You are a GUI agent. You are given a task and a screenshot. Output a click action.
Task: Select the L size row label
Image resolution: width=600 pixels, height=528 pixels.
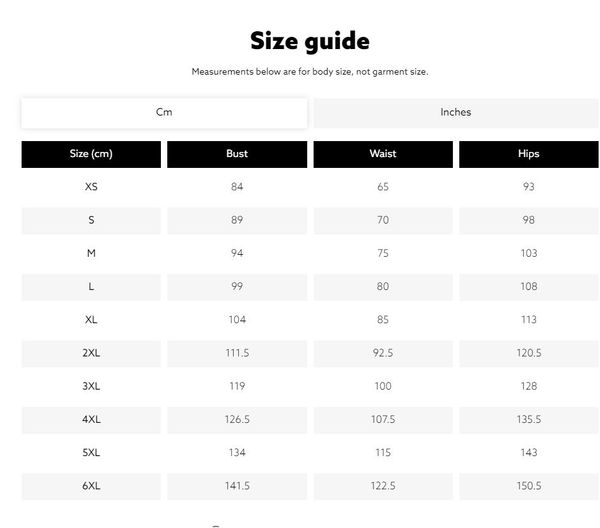(x=91, y=287)
